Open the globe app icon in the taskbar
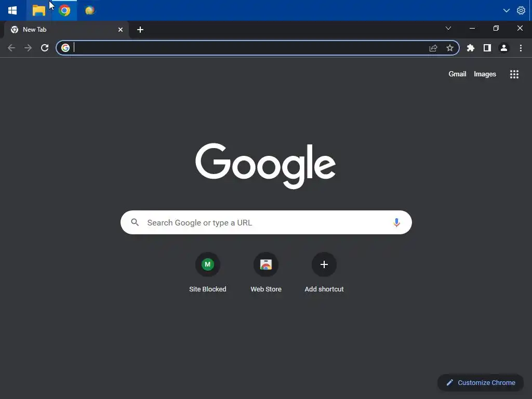The image size is (532, 399). click(90, 10)
